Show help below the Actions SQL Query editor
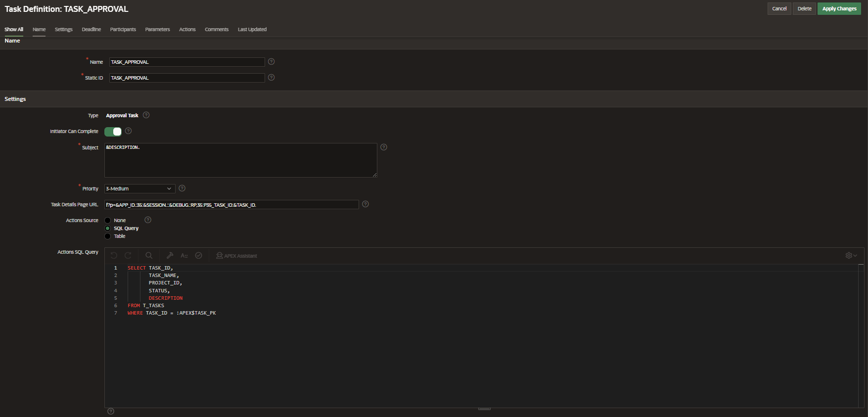 point(111,412)
